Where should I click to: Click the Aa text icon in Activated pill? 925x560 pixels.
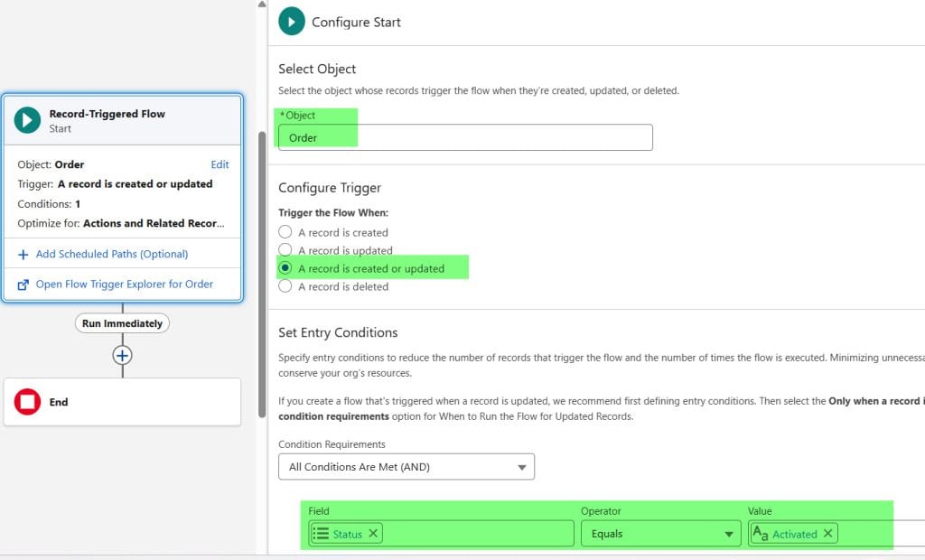pyautogui.click(x=761, y=534)
